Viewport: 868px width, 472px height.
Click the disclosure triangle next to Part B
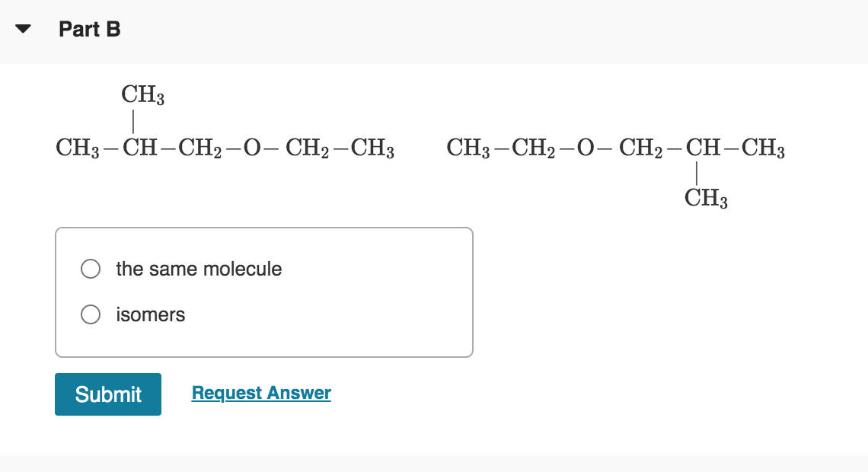pyautogui.click(x=24, y=29)
